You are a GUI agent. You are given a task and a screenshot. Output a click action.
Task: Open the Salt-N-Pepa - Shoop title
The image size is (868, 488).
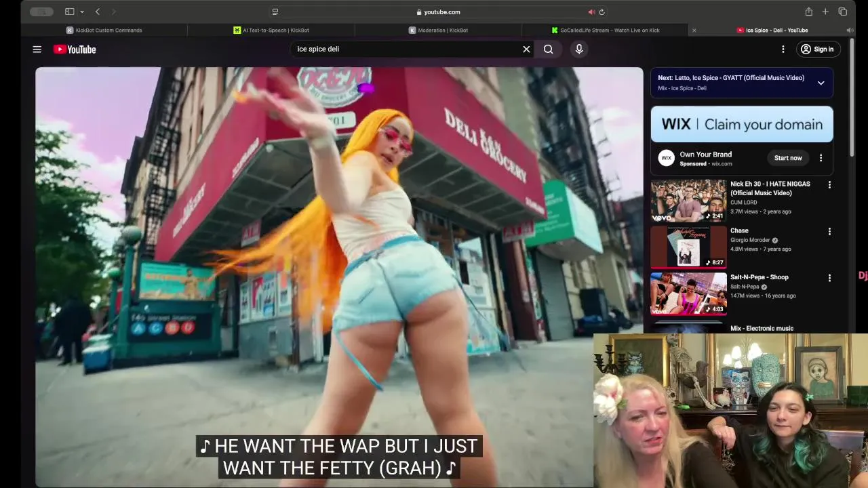point(759,277)
